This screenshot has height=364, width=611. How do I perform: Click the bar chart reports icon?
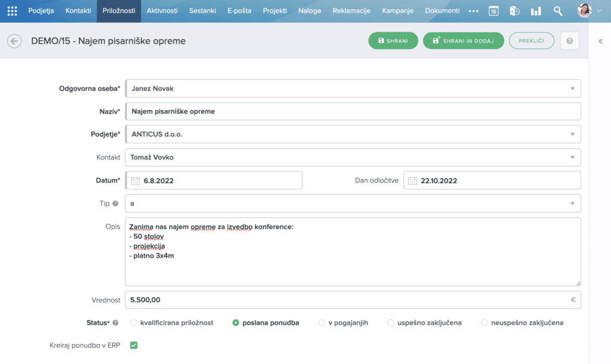pyautogui.click(x=536, y=11)
